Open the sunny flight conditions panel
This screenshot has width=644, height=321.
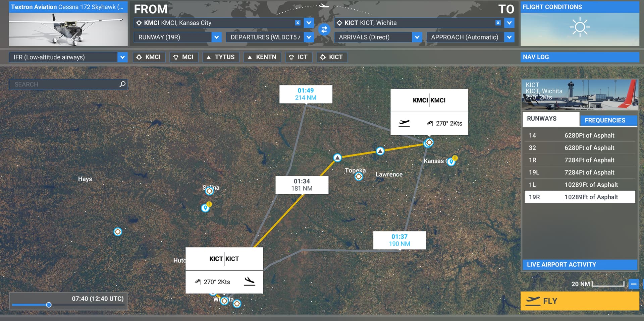[x=580, y=27]
